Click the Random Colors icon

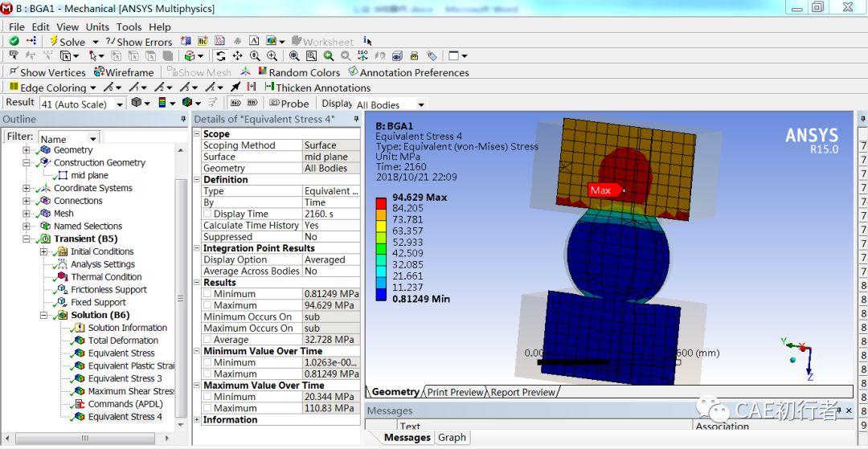tap(262, 71)
